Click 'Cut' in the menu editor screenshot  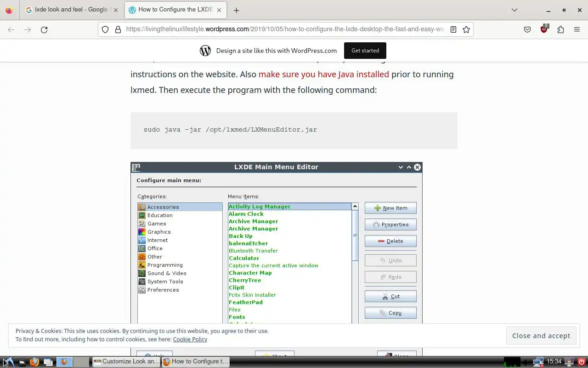coord(390,296)
